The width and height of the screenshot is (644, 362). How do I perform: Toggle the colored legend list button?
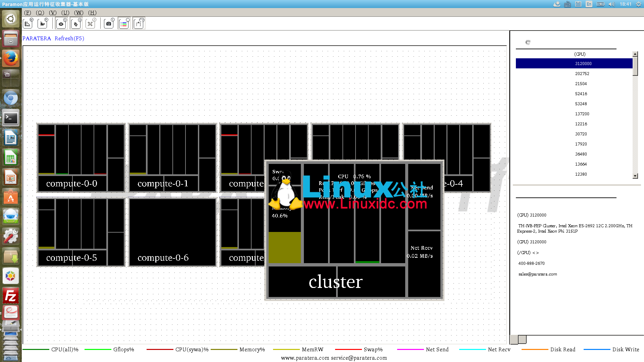pyautogui.click(x=124, y=24)
